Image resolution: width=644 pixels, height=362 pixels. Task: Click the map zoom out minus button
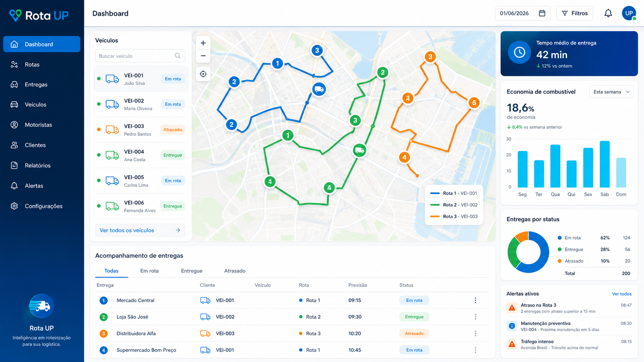pos(203,56)
